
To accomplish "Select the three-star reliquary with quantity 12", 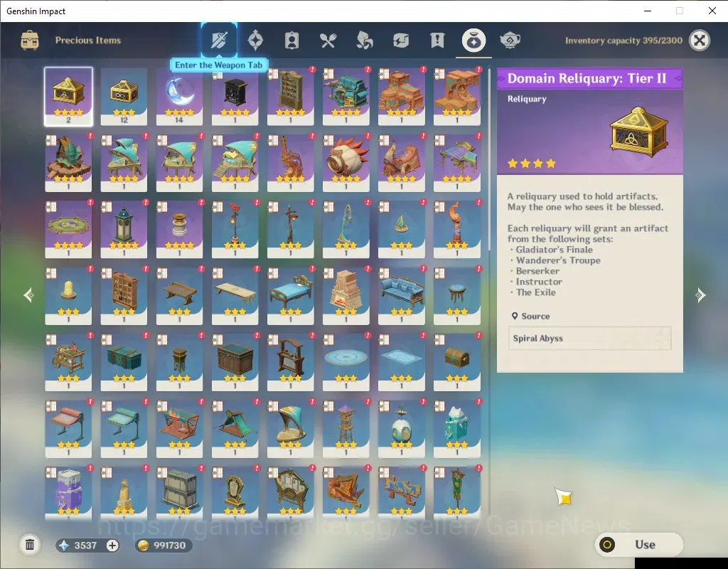I will point(124,97).
